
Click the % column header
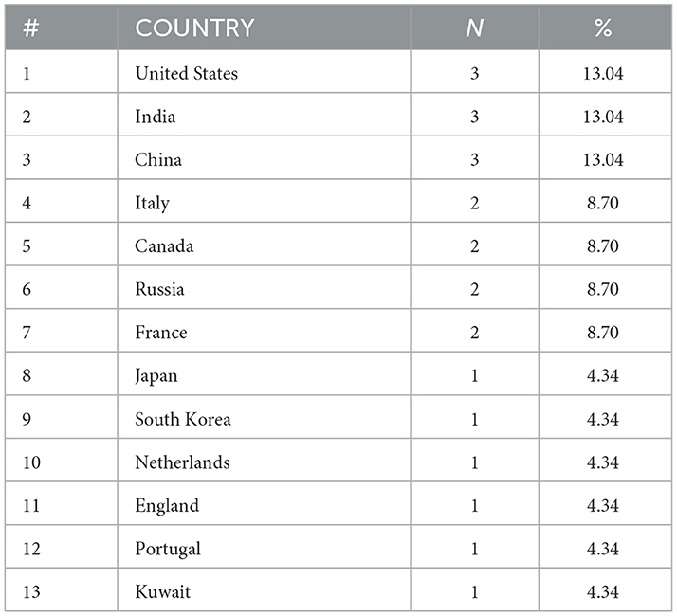603,28
